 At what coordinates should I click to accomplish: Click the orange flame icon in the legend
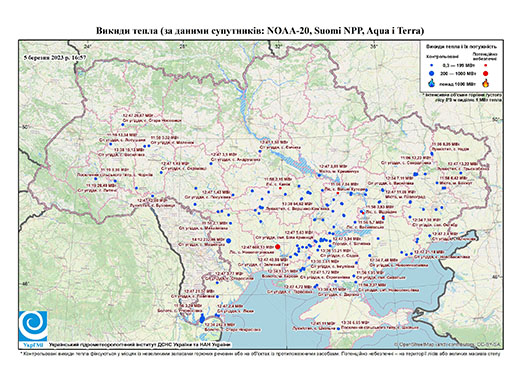(x=486, y=83)
